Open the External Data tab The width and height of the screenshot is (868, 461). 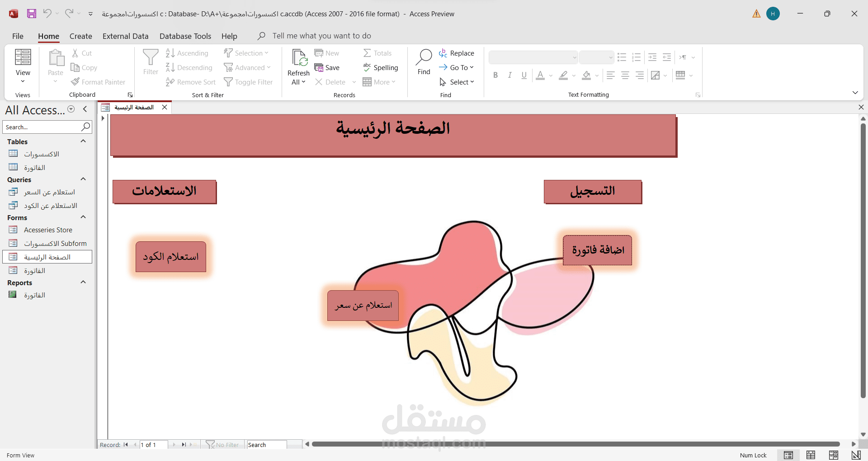[x=126, y=36]
